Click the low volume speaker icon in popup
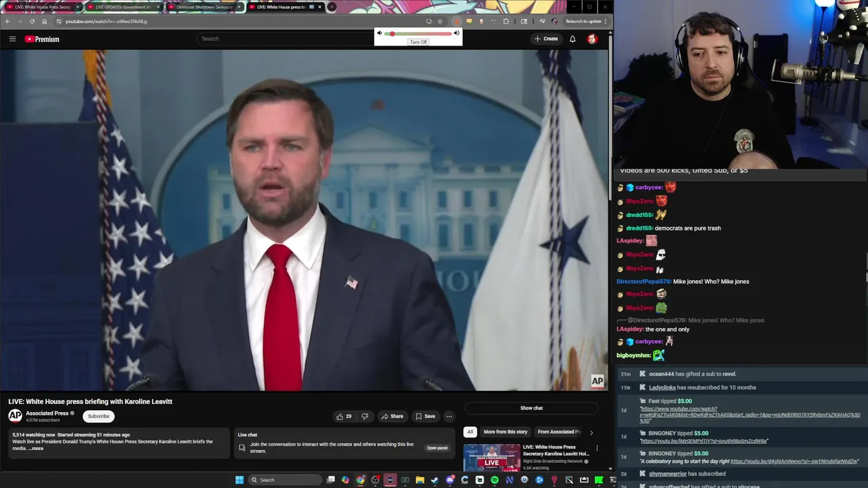868x488 pixels. (380, 33)
